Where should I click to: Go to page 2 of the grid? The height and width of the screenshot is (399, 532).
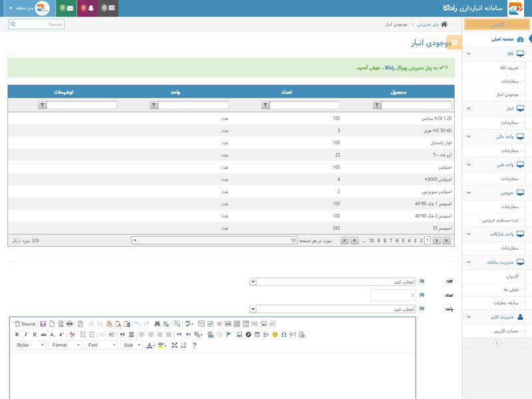click(x=421, y=241)
